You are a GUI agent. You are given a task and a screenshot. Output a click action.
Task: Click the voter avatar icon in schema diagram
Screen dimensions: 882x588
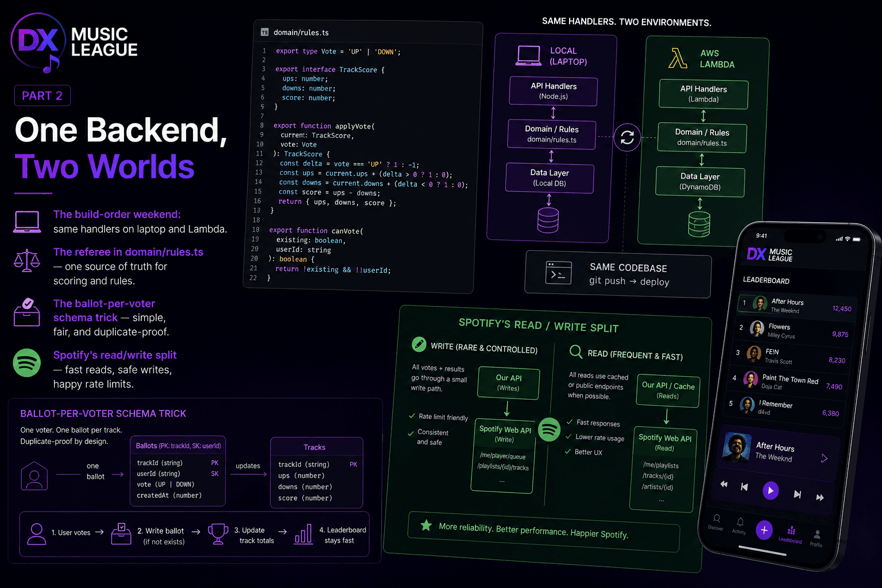point(34,476)
